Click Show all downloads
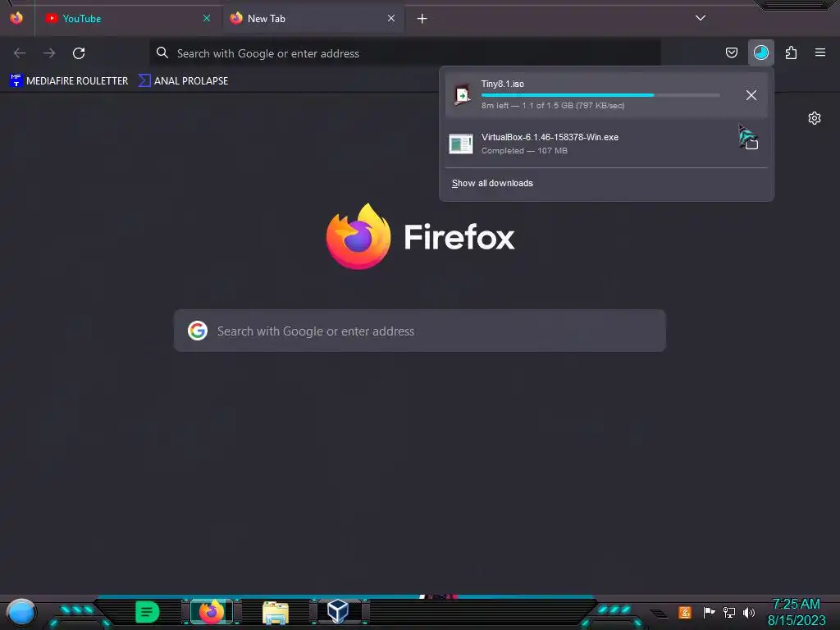The image size is (840, 630). point(492,183)
